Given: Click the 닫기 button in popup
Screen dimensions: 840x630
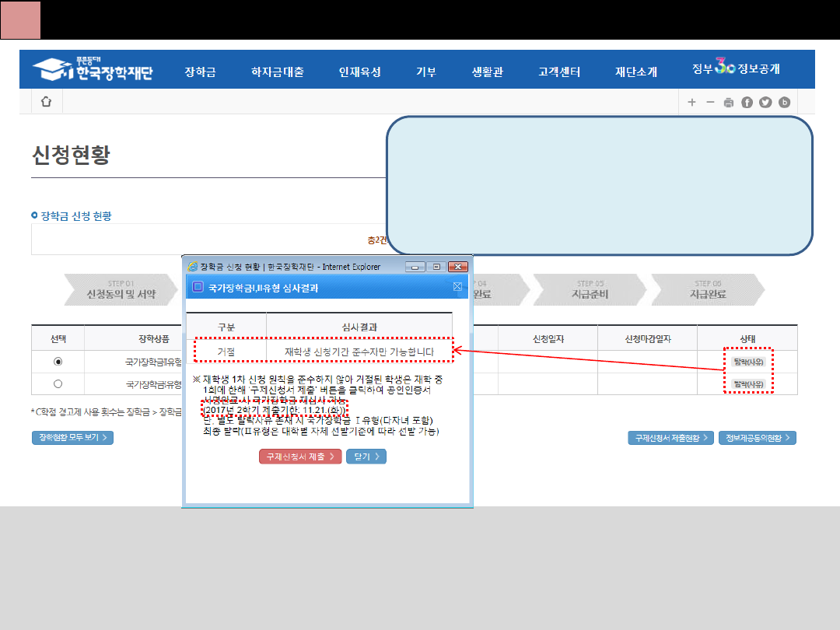Looking at the screenshot, I should tap(366, 457).
